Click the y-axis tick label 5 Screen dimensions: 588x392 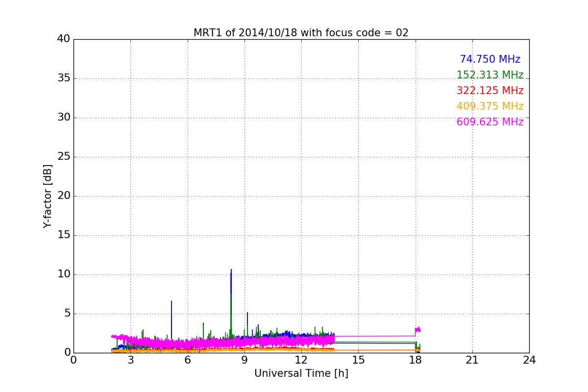(67, 314)
